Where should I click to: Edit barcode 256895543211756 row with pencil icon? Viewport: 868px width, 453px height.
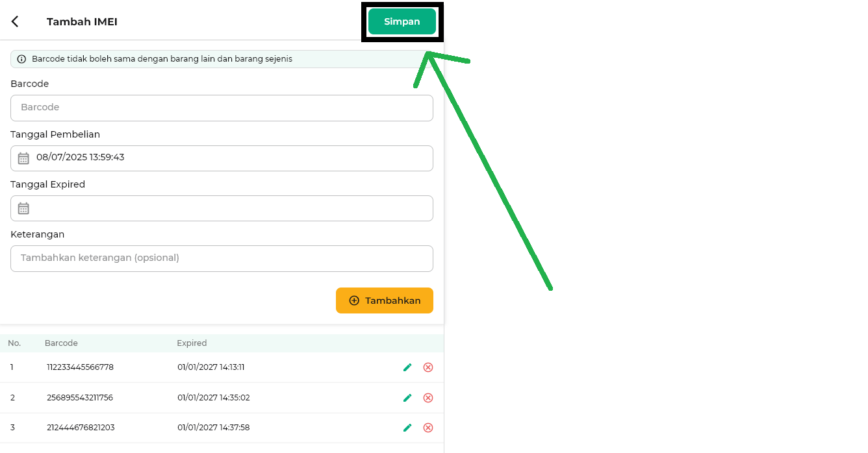[x=407, y=398]
